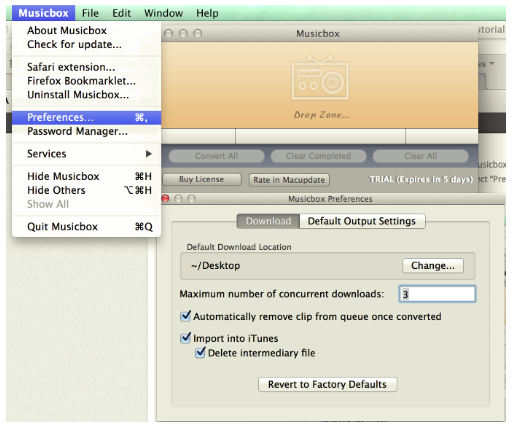This screenshot has width=512, height=430.
Task: Select Check for update... menu entry
Action: coord(87,44)
